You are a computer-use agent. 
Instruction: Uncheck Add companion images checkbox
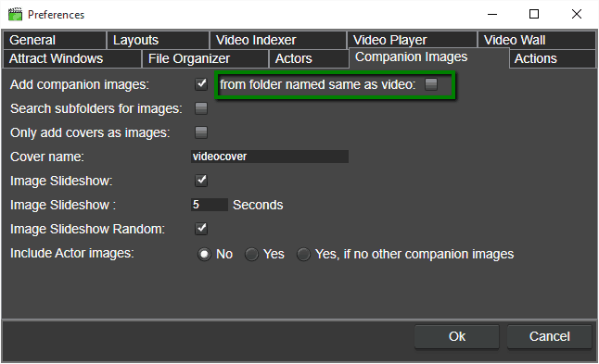pos(201,84)
